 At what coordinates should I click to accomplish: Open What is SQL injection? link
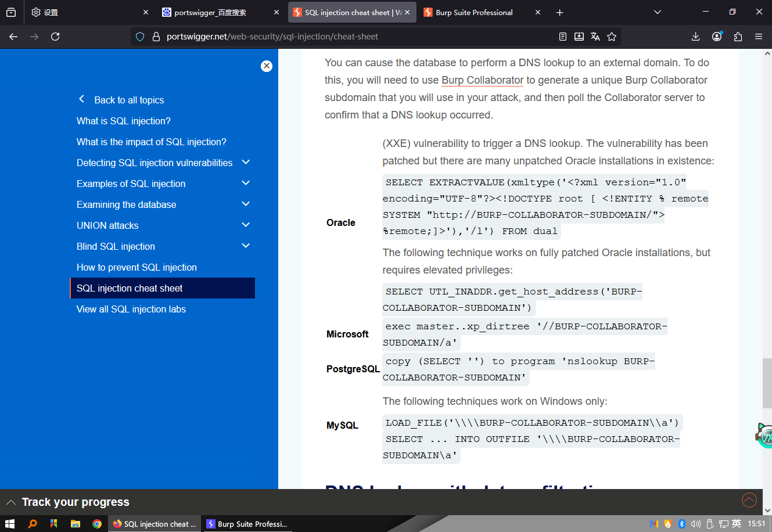point(124,121)
